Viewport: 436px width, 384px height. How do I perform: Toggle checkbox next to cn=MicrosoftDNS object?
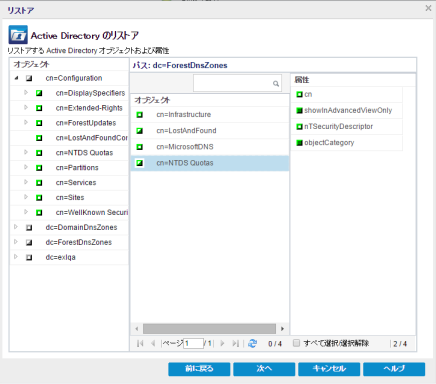[140, 147]
